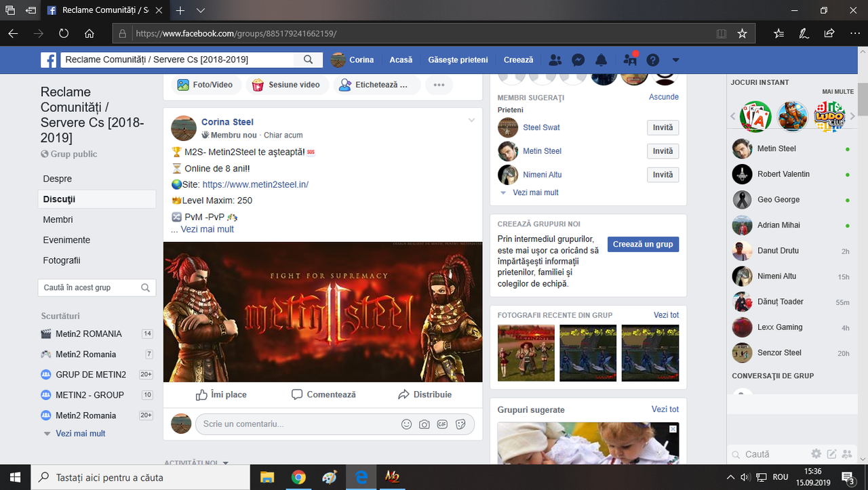Click in the Caută în acest grup search field
868x490 pixels.
click(97, 287)
